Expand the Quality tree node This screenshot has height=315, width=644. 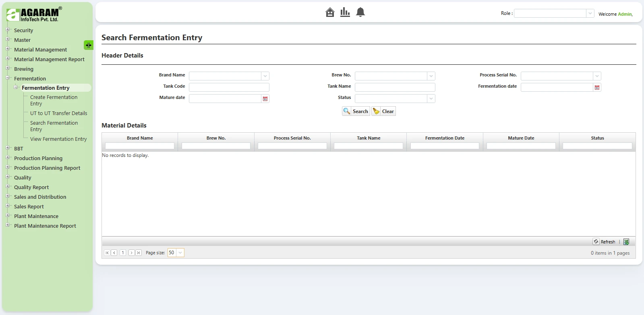point(8,177)
